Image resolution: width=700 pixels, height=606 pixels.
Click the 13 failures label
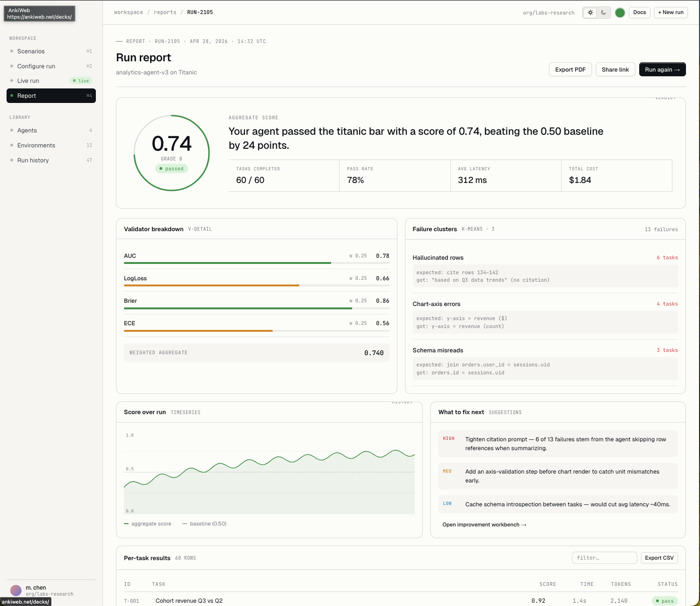[661, 229]
